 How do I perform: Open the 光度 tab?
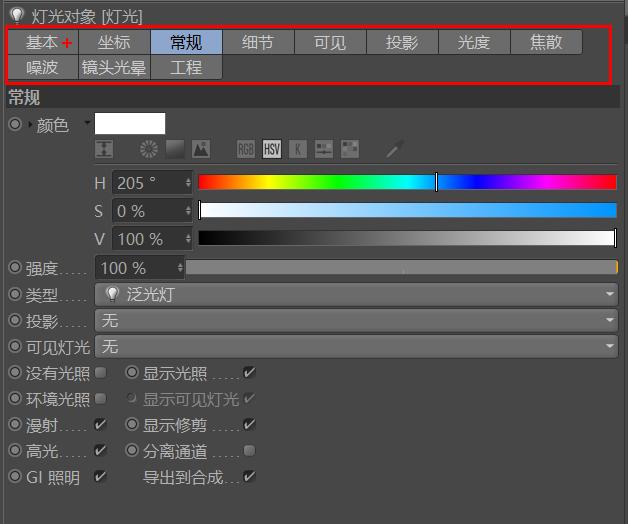474,42
